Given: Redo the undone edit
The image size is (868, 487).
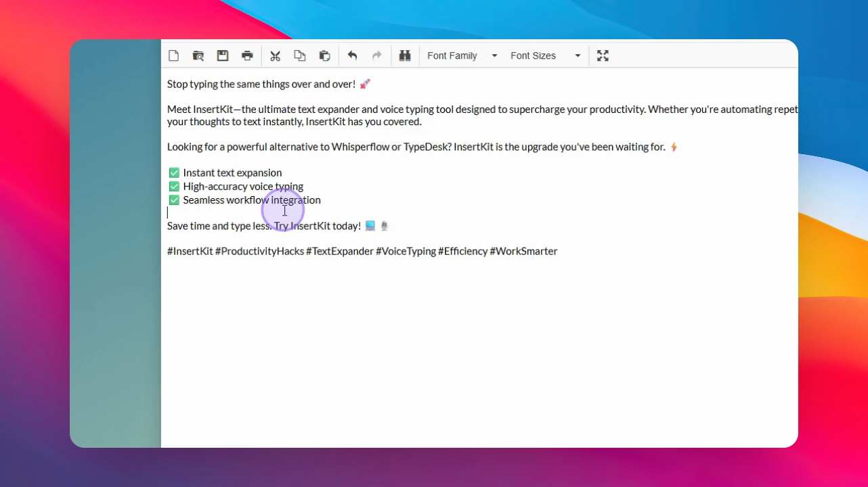Looking at the screenshot, I should [x=376, y=55].
